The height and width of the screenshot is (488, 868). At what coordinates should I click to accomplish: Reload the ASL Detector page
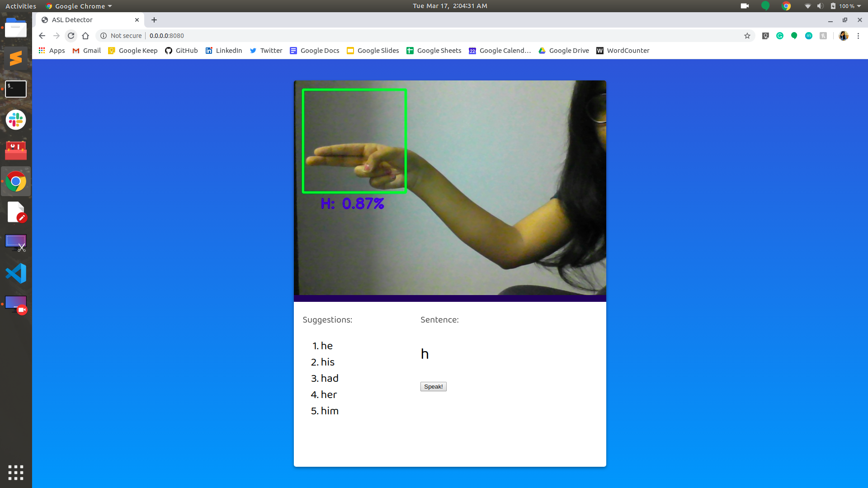[71, 36]
